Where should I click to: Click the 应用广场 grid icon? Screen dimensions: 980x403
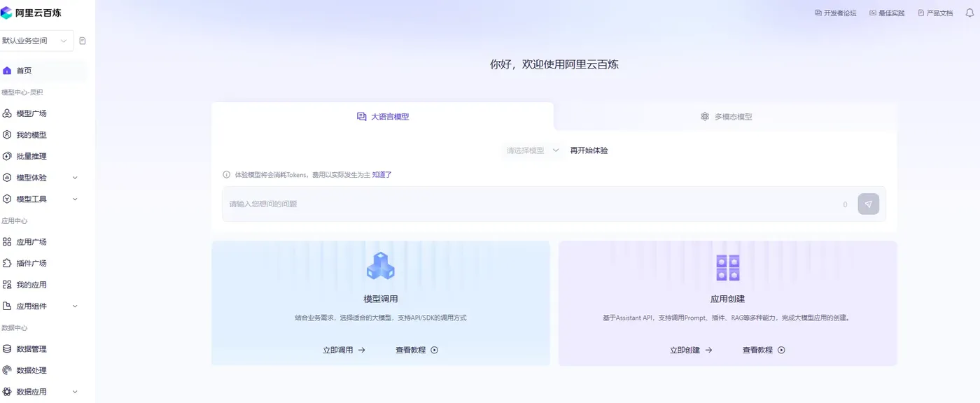(7, 242)
